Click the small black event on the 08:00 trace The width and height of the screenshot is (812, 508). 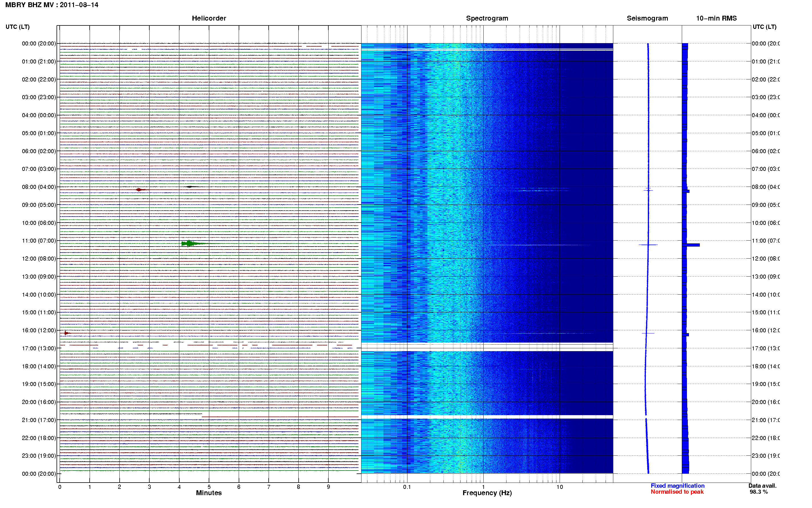pos(191,187)
